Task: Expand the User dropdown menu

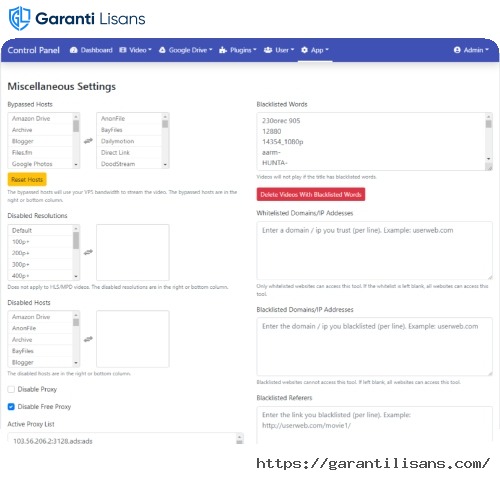Action: pos(279,50)
